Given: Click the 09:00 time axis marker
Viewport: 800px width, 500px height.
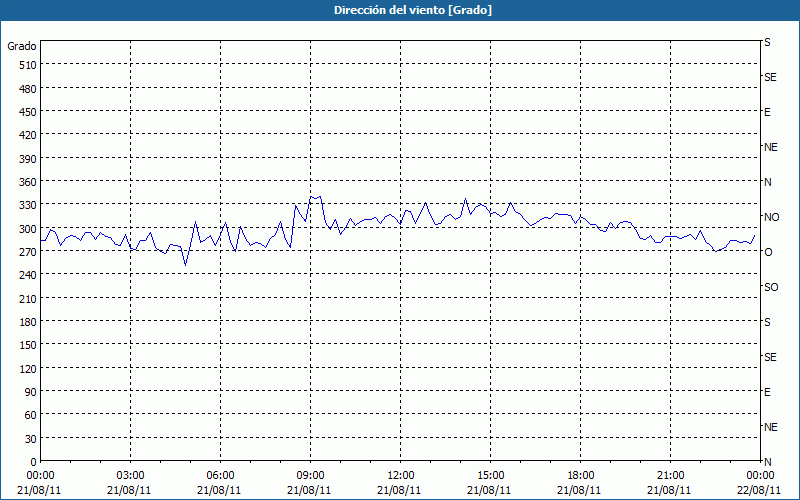Looking at the screenshot, I should (x=310, y=475).
